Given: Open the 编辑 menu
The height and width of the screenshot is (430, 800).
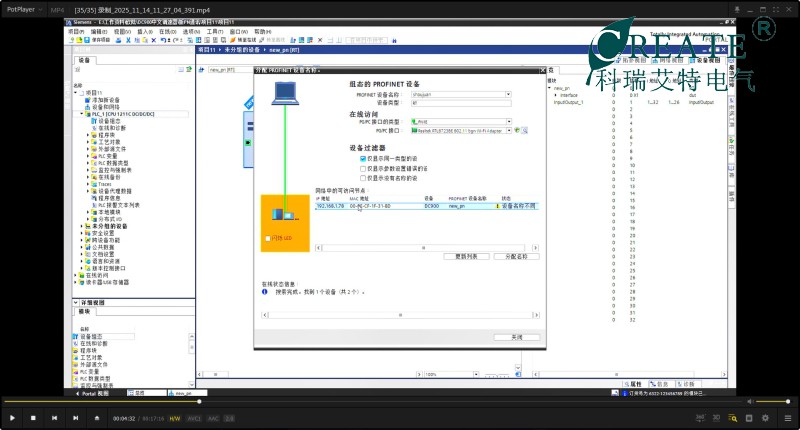Looking at the screenshot, I should coord(99,32).
